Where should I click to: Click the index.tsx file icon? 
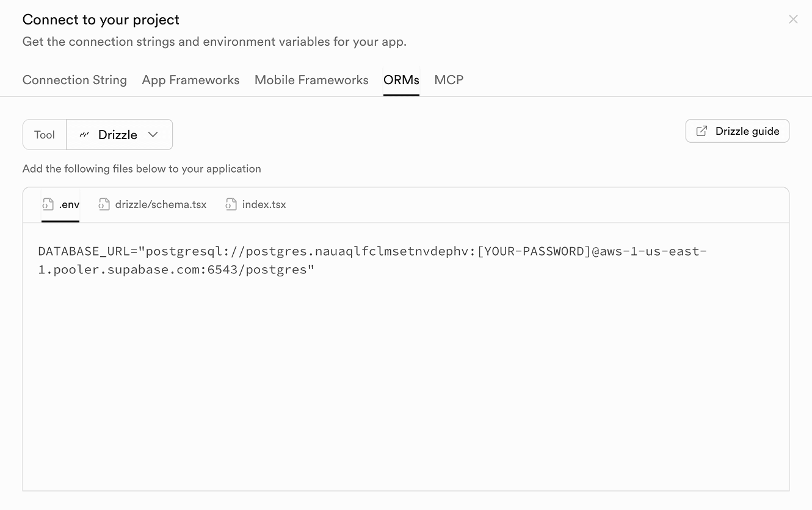pyautogui.click(x=231, y=204)
